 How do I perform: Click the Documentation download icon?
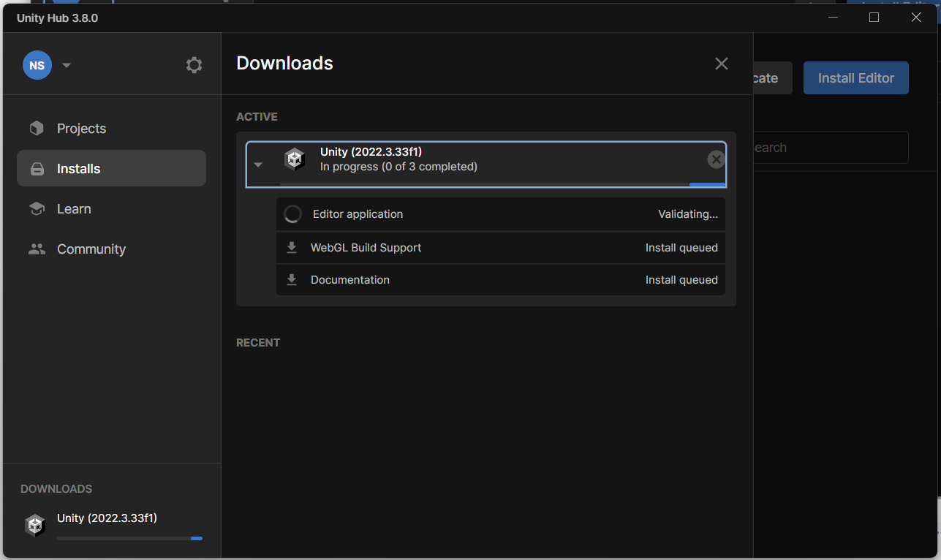click(292, 280)
